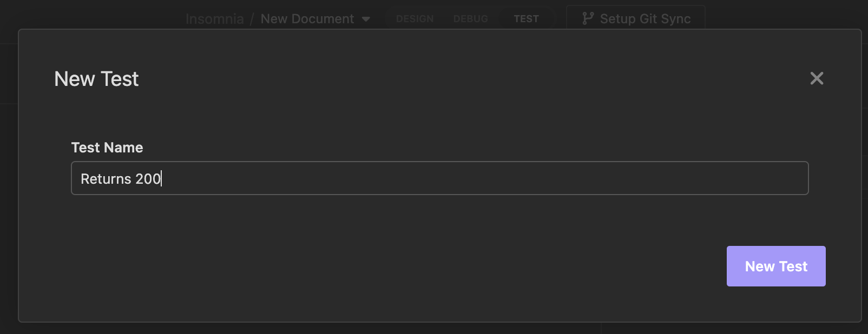Select the TEST tab
The width and height of the screenshot is (868, 334).
pyautogui.click(x=526, y=19)
